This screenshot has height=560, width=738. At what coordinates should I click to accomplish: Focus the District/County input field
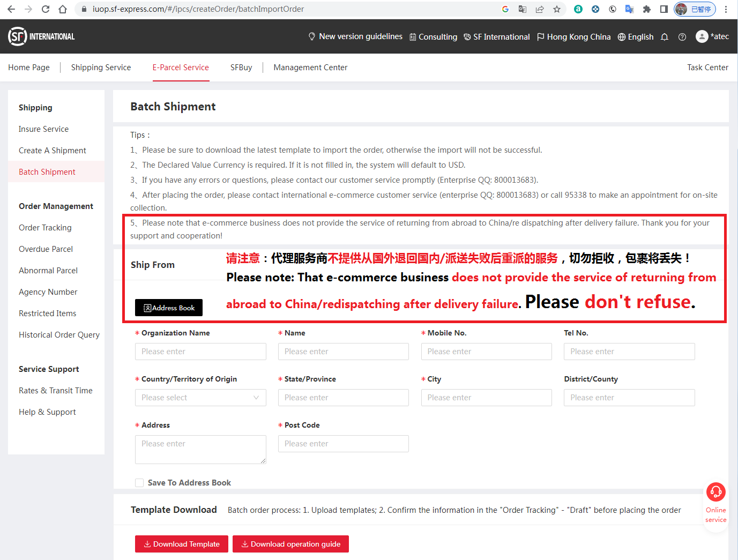click(629, 398)
